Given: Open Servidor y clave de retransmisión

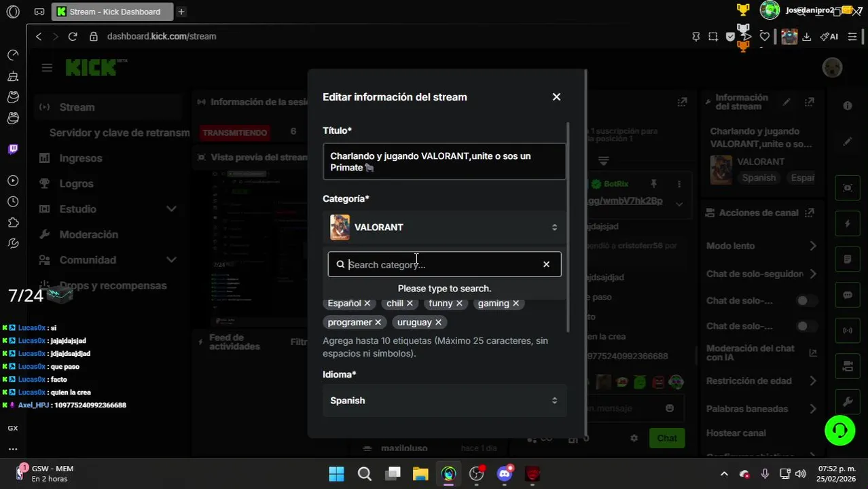Looking at the screenshot, I should coord(120,133).
